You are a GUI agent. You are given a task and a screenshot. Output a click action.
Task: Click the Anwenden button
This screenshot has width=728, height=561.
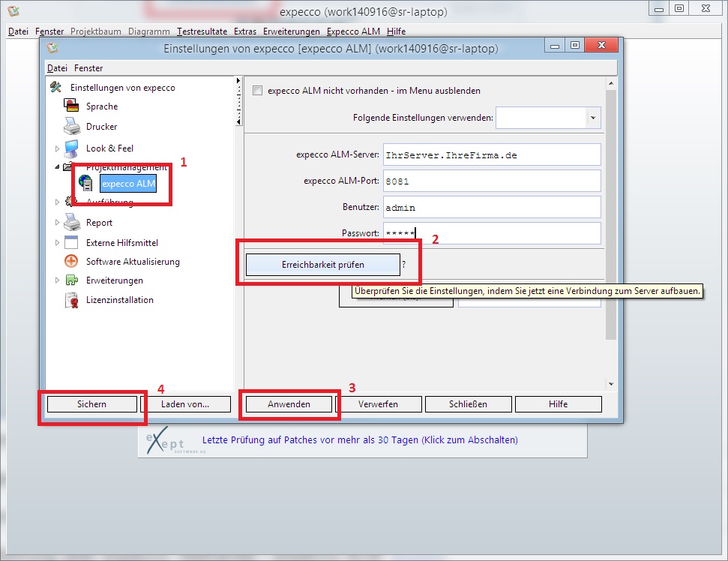(x=289, y=404)
